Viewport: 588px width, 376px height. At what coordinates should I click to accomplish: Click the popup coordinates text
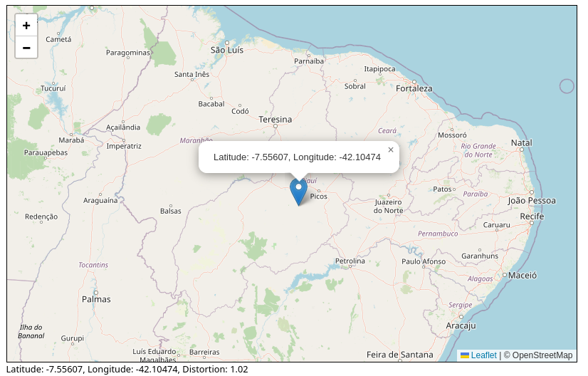click(297, 157)
